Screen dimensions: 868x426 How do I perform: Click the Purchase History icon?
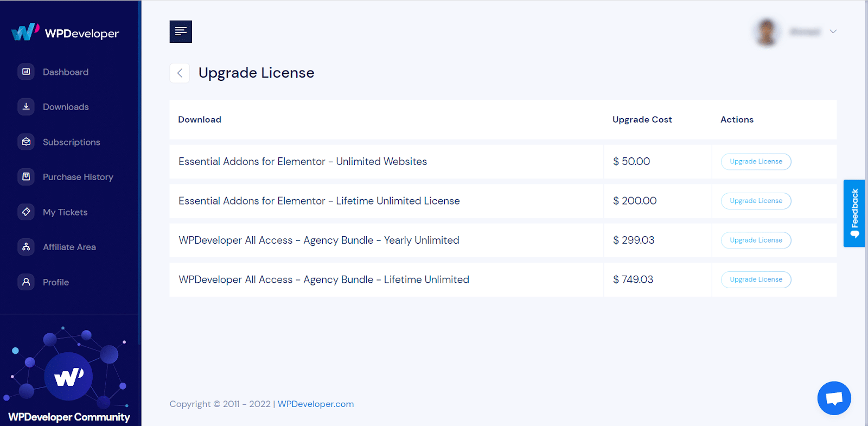tap(26, 177)
